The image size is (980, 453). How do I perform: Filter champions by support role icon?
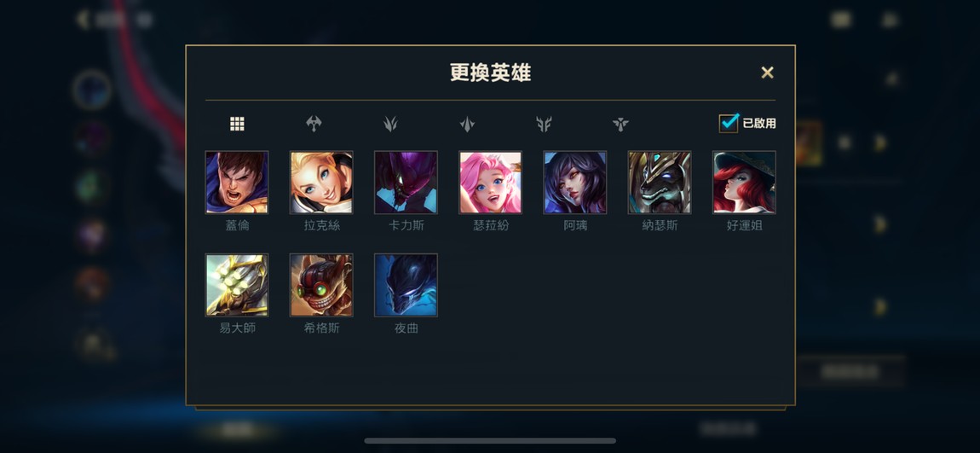pyautogui.click(x=620, y=124)
